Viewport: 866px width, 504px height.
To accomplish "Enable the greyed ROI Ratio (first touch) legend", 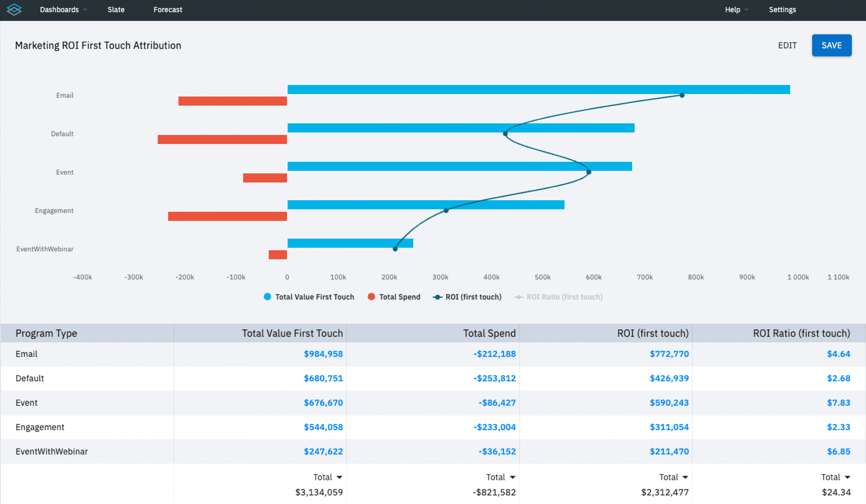I will point(558,297).
